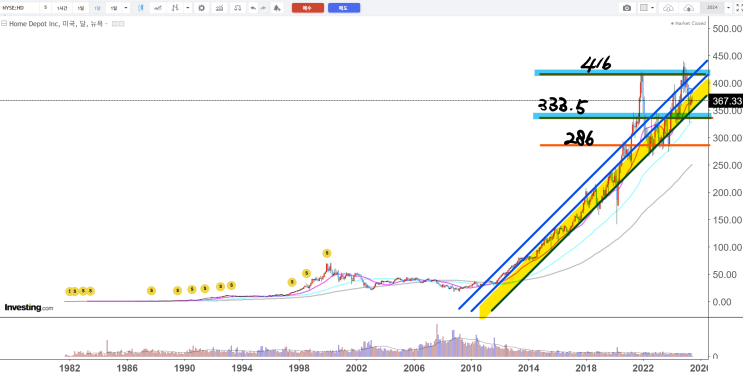Open dropdown arrow next to 2024 layout

[x=728, y=8]
